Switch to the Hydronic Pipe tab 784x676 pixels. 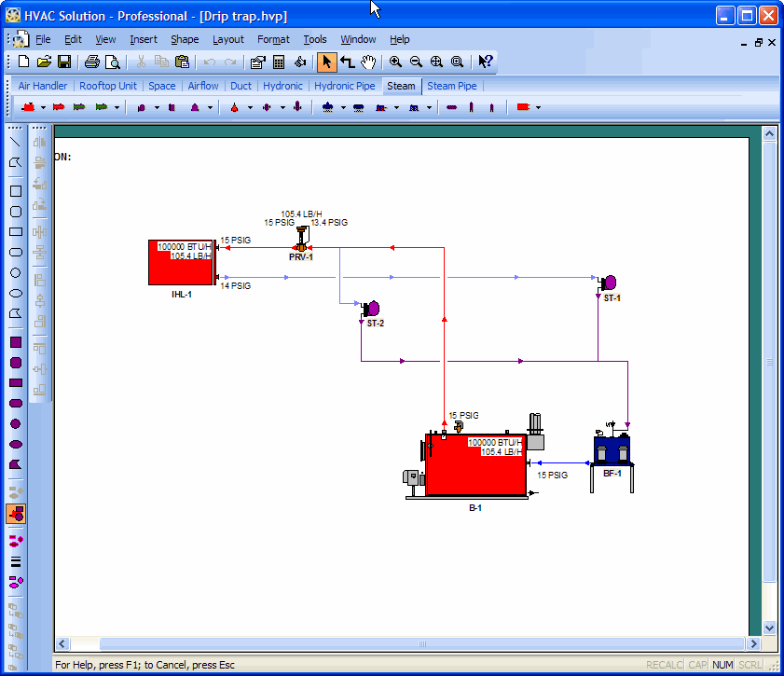pyautogui.click(x=345, y=86)
